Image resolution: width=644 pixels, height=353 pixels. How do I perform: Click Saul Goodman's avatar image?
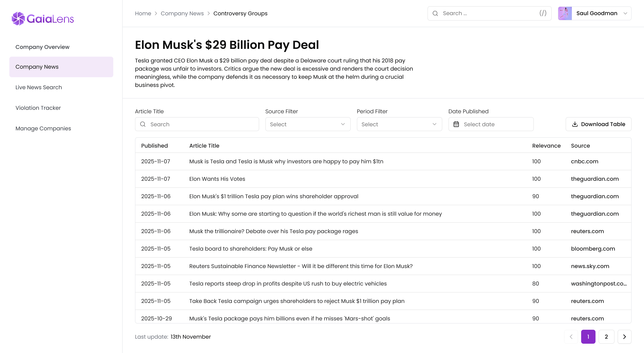[565, 14]
